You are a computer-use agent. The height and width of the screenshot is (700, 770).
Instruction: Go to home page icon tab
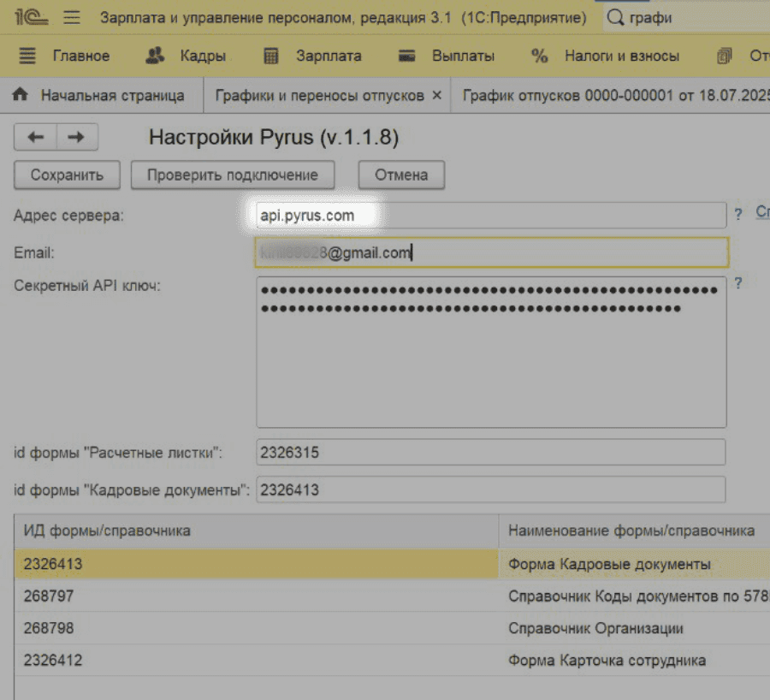[x=21, y=95]
